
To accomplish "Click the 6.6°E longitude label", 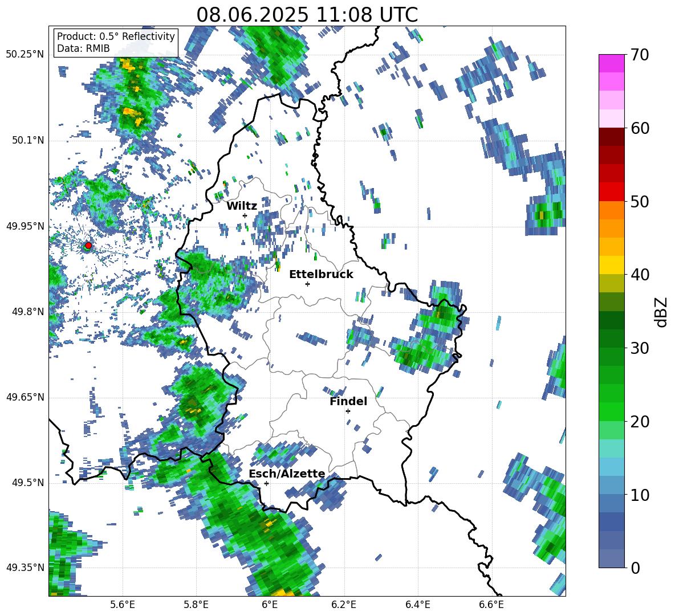I will [x=491, y=605].
